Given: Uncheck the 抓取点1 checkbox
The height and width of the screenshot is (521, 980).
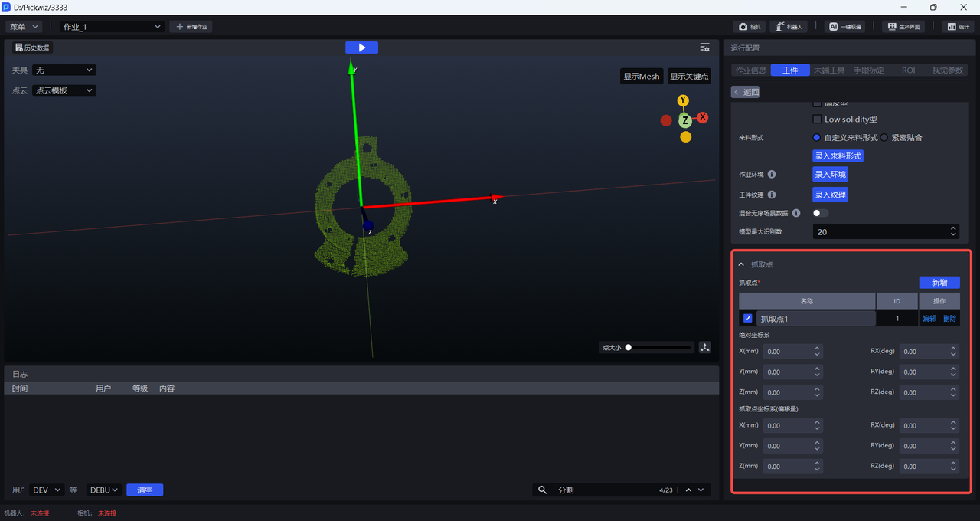Looking at the screenshot, I should tap(748, 319).
